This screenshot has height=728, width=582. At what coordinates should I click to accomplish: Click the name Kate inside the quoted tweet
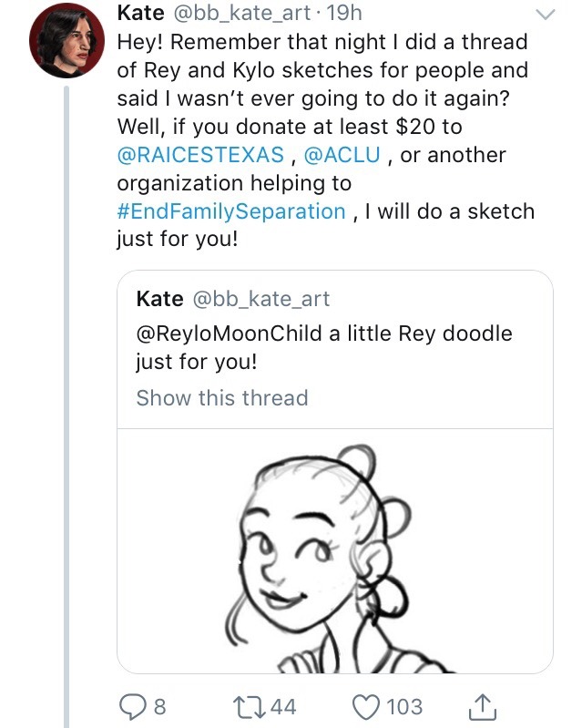[159, 298]
